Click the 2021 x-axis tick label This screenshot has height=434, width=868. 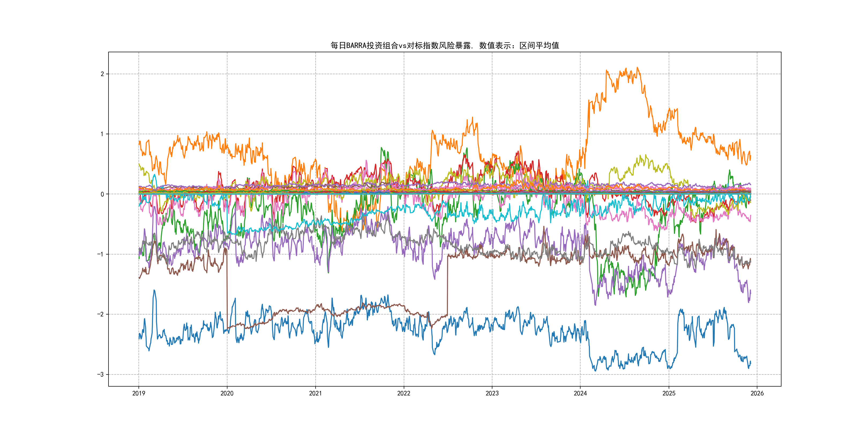[315, 393]
